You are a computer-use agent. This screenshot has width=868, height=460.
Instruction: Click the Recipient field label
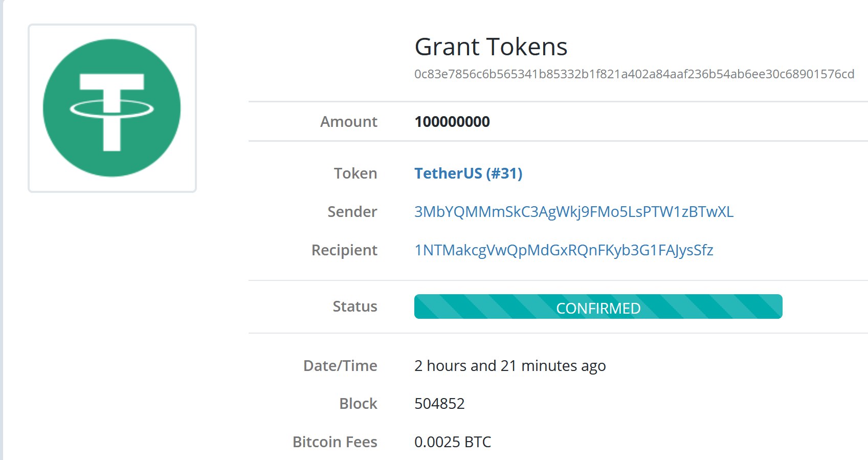[344, 250]
